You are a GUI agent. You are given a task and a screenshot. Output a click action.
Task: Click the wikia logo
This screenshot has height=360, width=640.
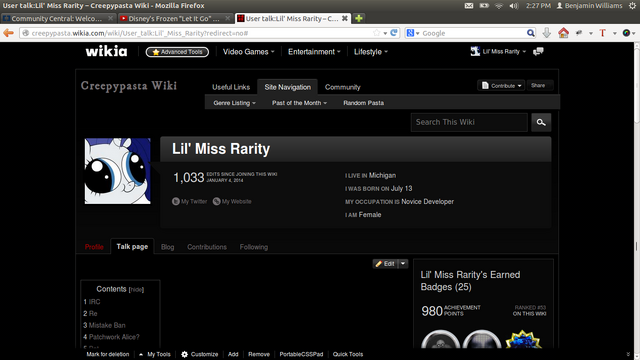pyautogui.click(x=106, y=51)
